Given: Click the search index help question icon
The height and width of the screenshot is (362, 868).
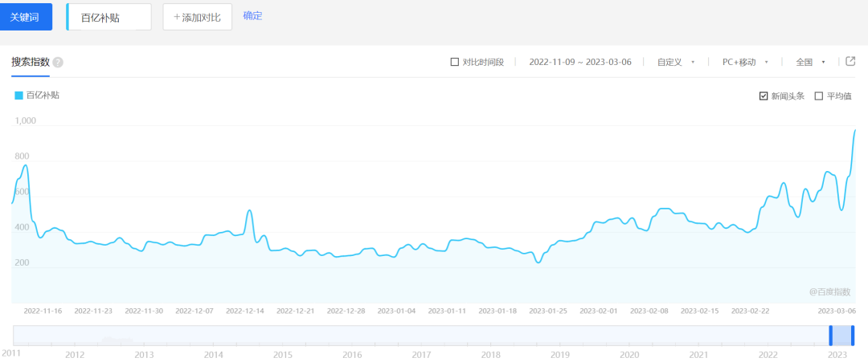Looking at the screenshot, I should click(58, 63).
